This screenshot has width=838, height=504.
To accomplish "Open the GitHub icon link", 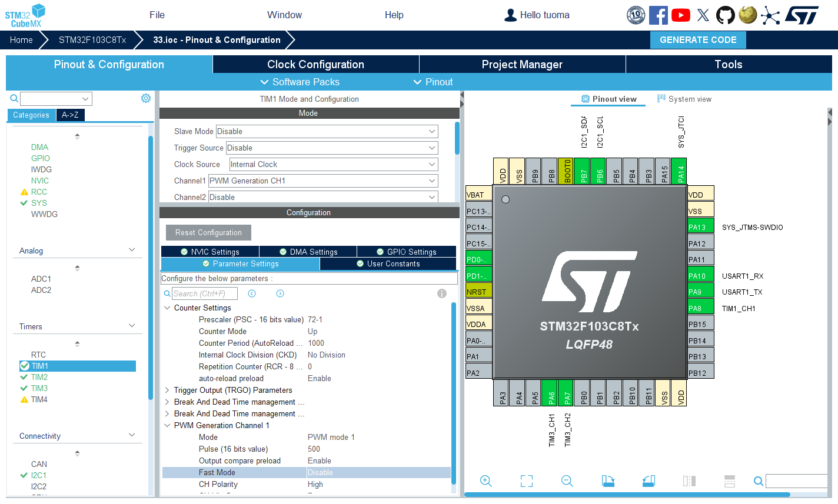I will click(x=725, y=15).
